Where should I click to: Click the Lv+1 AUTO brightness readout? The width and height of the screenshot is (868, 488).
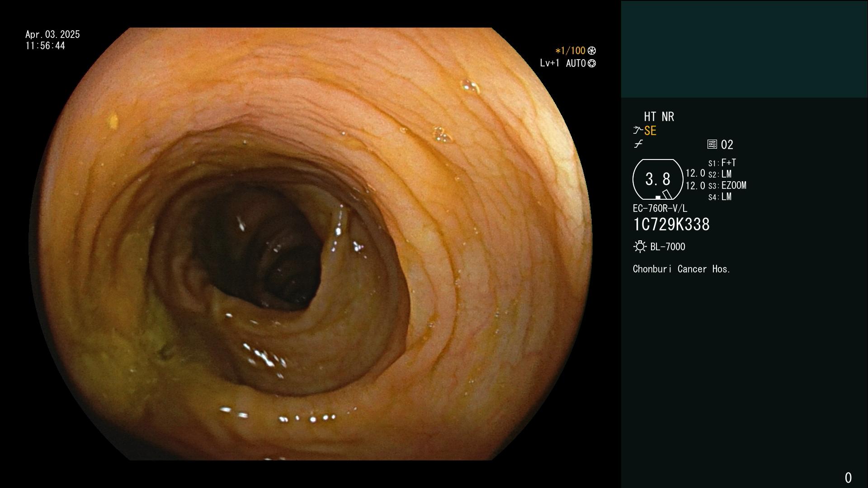pos(563,63)
